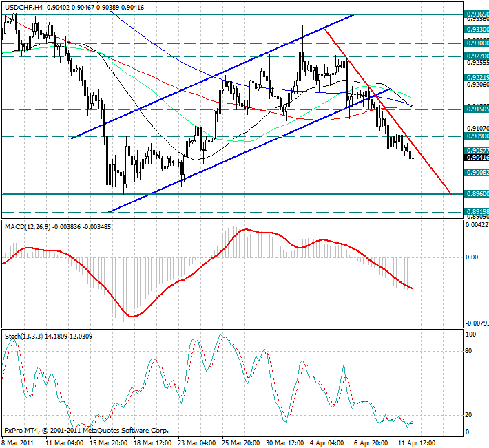Click the 30 Mar 12:00 time label

coord(285,443)
